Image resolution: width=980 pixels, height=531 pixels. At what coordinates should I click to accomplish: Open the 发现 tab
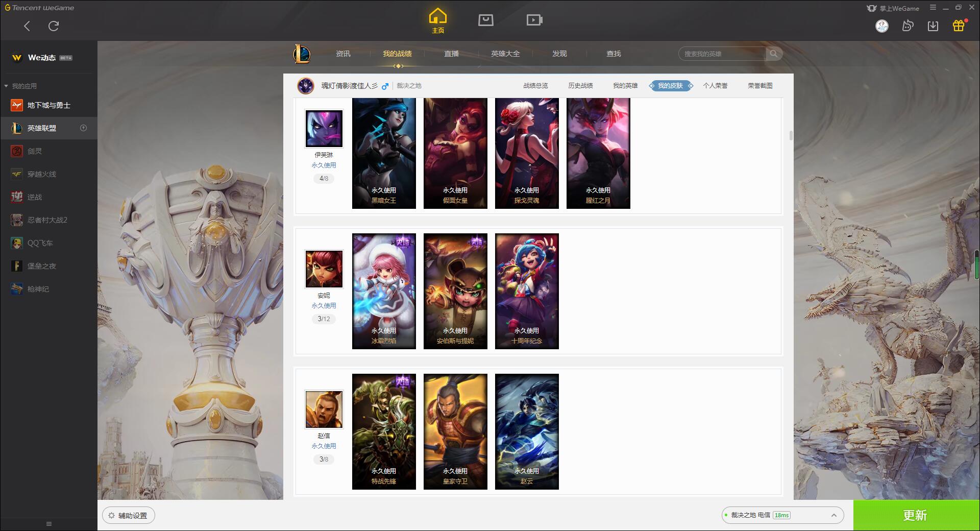pyautogui.click(x=559, y=54)
